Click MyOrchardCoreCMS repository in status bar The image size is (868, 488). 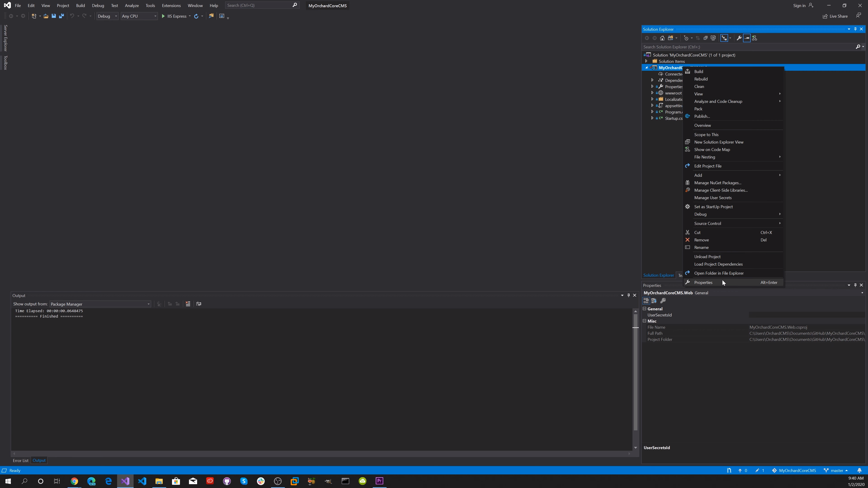tap(794, 470)
